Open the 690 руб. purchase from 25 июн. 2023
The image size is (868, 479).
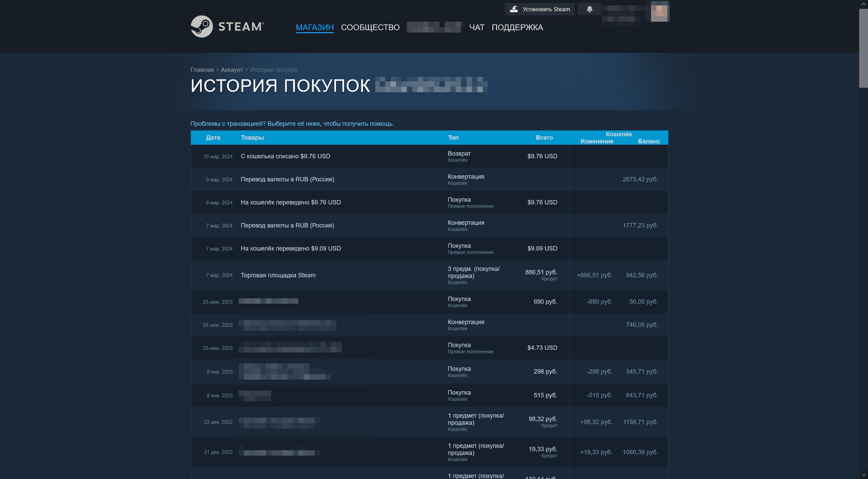(429, 302)
